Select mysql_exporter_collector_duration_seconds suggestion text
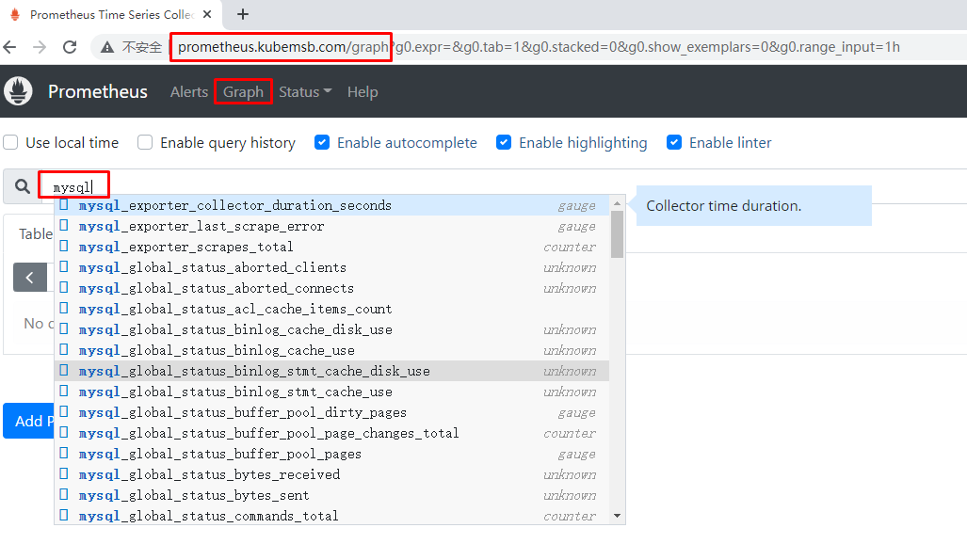 click(x=235, y=205)
